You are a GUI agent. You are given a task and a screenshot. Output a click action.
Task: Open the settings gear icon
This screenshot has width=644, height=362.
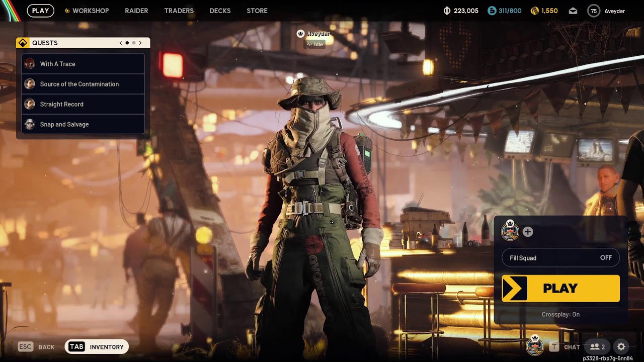621,347
